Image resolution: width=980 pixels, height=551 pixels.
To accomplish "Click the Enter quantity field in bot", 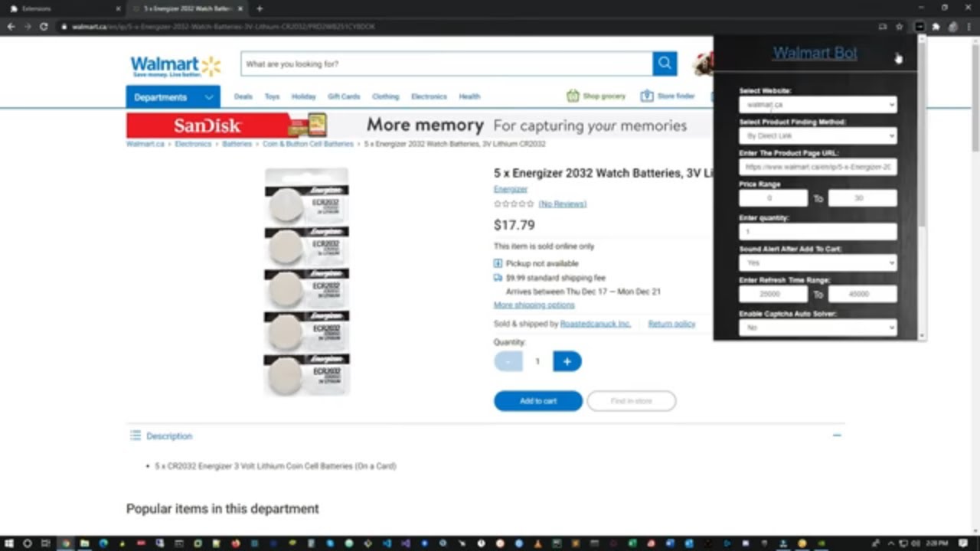I will 818,231.
